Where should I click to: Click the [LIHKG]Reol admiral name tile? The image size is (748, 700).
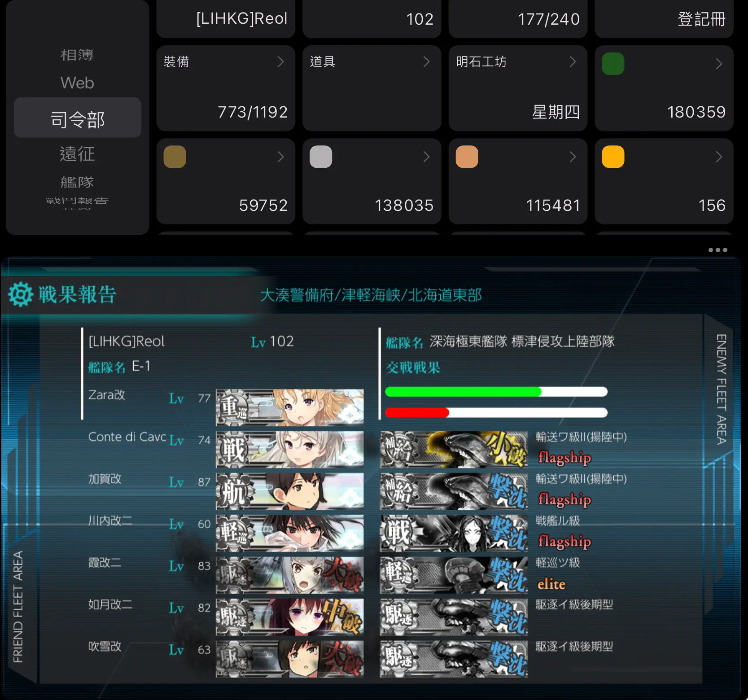(226, 19)
